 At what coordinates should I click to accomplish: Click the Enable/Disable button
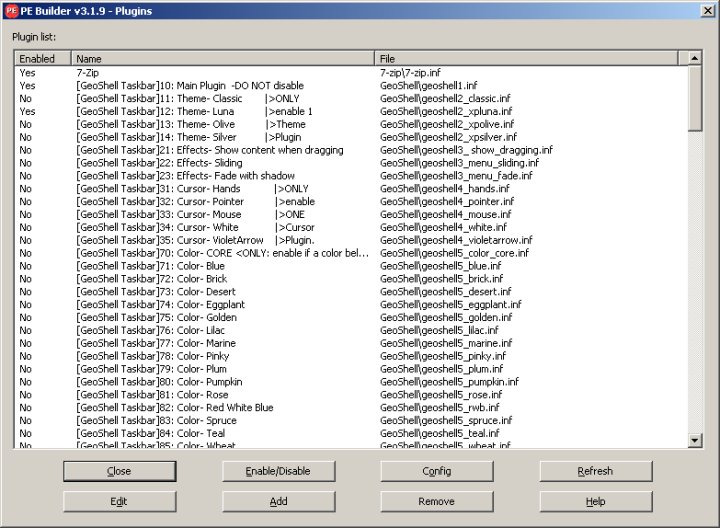coord(278,471)
